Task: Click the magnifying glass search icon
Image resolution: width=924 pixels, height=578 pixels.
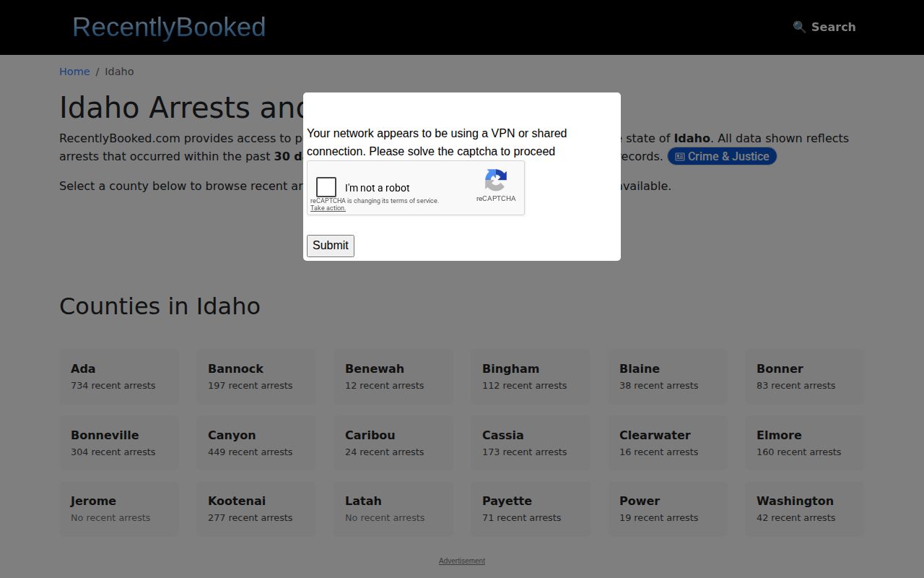Action: pyautogui.click(x=799, y=27)
